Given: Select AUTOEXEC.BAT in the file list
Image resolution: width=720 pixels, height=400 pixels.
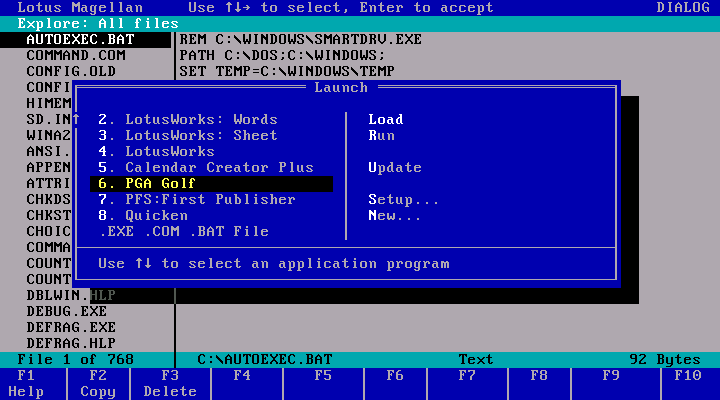Looking at the screenshot, I should tap(85, 40).
